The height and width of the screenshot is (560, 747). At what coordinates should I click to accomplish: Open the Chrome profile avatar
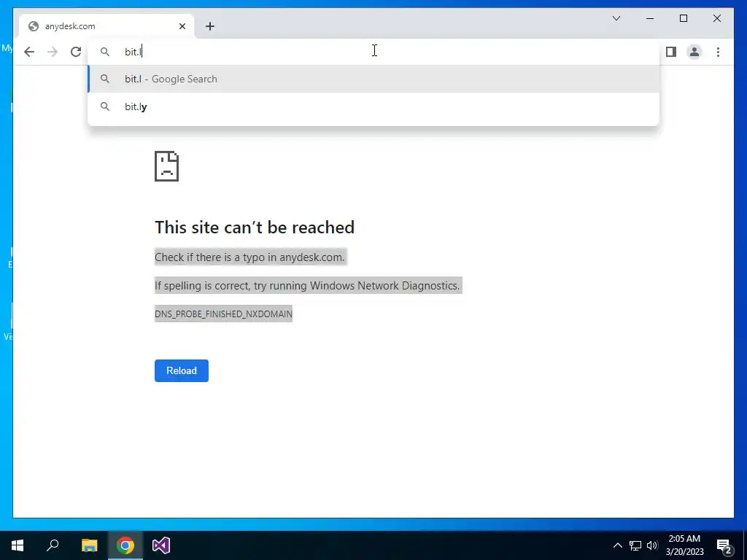pos(694,52)
